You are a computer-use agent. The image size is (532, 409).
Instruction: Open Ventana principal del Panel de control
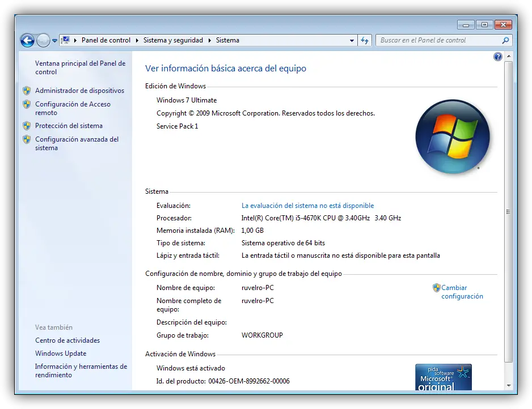tap(80, 67)
